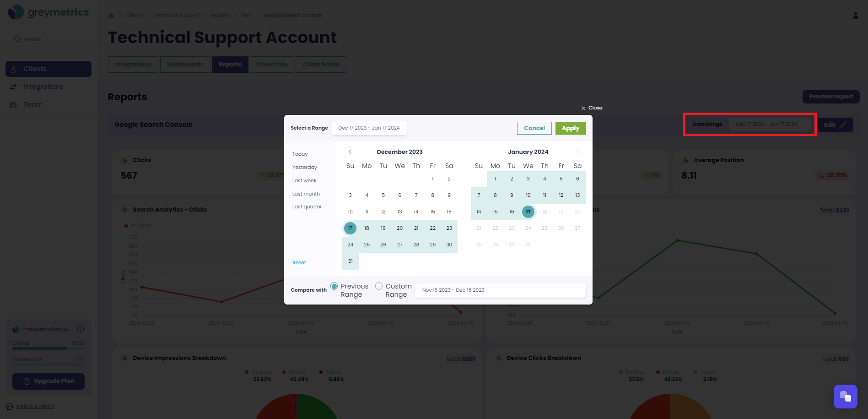868x419 pixels.
Task: Navigate to the previous month in the calendar
Action: pyautogui.click(x=350, y=152)
